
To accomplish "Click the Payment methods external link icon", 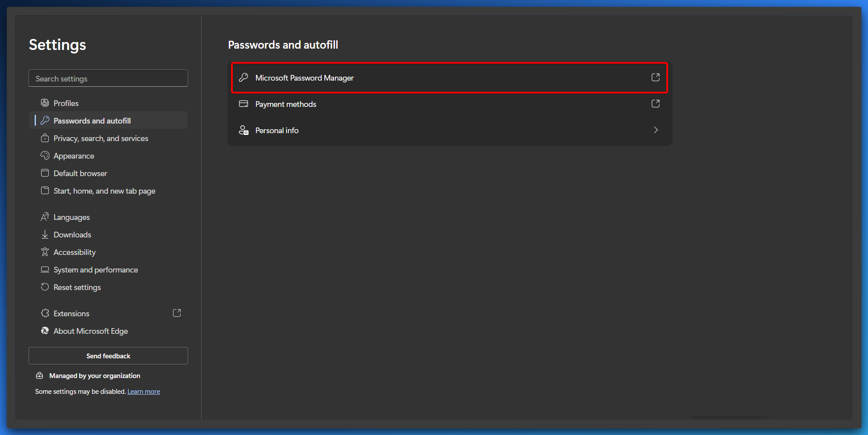I will click(655, 104).
